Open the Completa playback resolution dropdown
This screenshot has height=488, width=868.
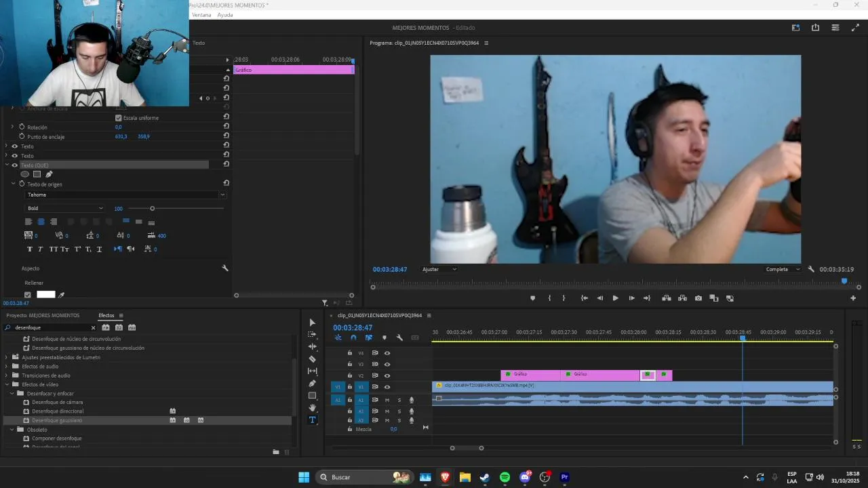(x=783, y=269)
